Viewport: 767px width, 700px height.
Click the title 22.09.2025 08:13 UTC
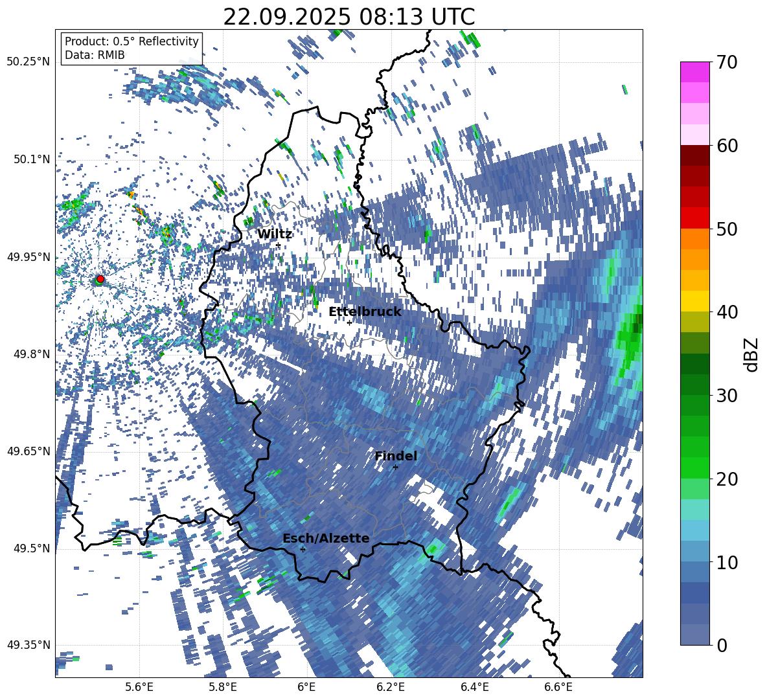tap(349, 17)
